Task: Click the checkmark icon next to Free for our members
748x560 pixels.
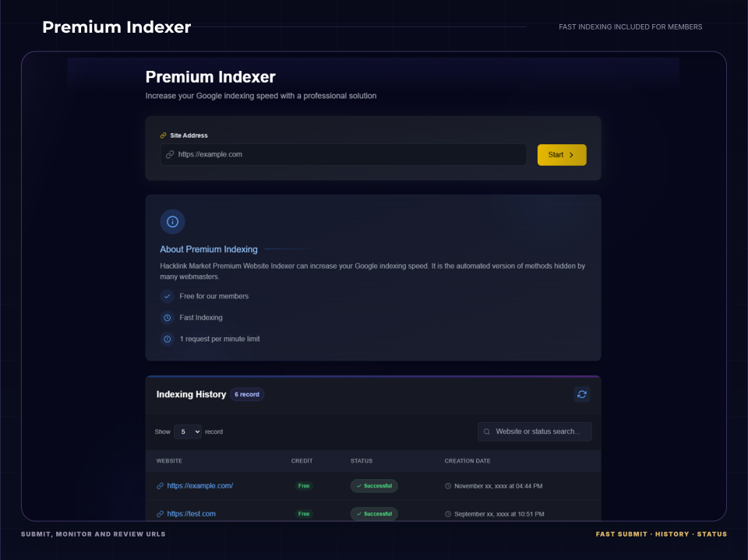Action: [167, 296]
